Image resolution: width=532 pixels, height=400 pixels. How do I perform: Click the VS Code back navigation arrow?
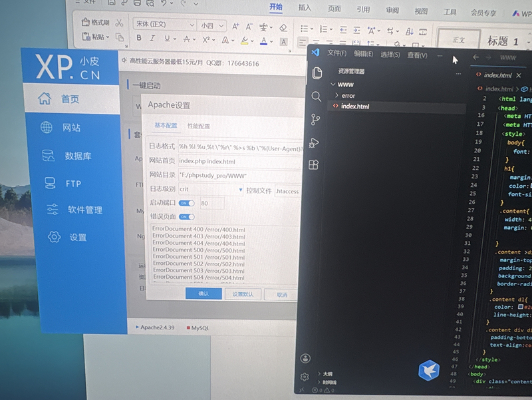(x=475, y=57)
